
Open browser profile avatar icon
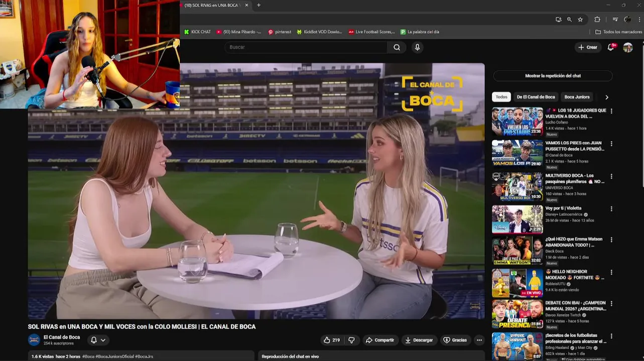click(x=627, y=20)
